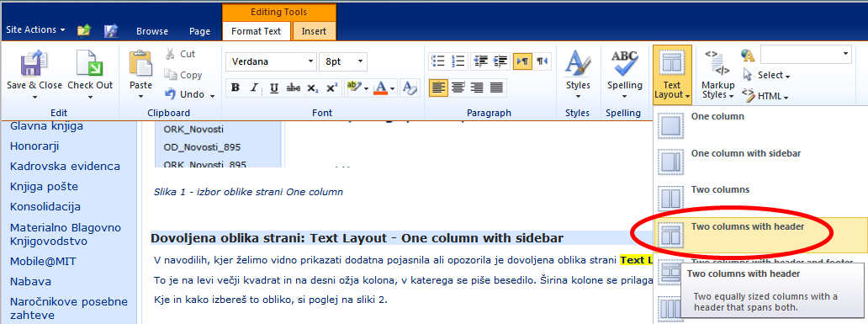
Task: Insert a bulleted list
Action: (438, 61)
